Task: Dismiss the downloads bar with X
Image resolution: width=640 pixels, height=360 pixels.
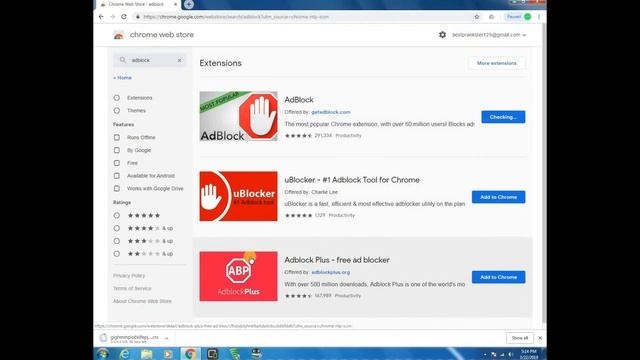Action: [540, 338]
